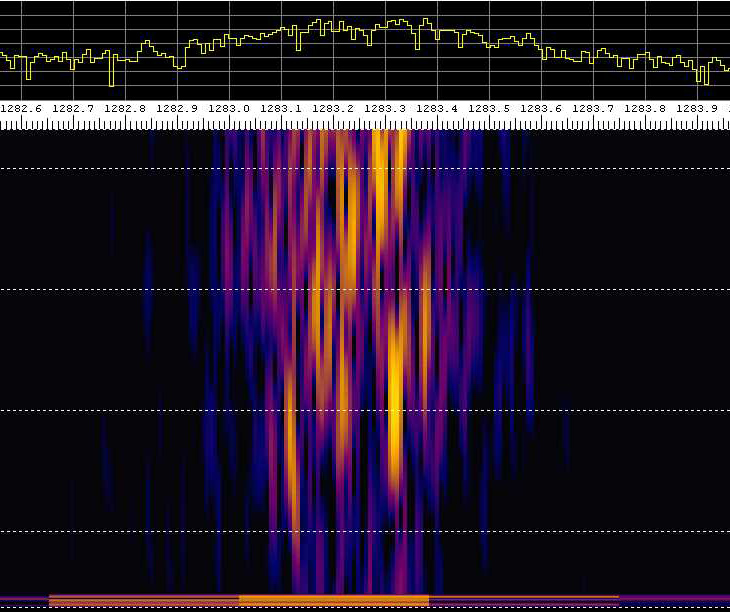Viewport: 730px width, 612px height.
Task: Click the 1282.6 label on the time ruler
Action: click(21, 109)
